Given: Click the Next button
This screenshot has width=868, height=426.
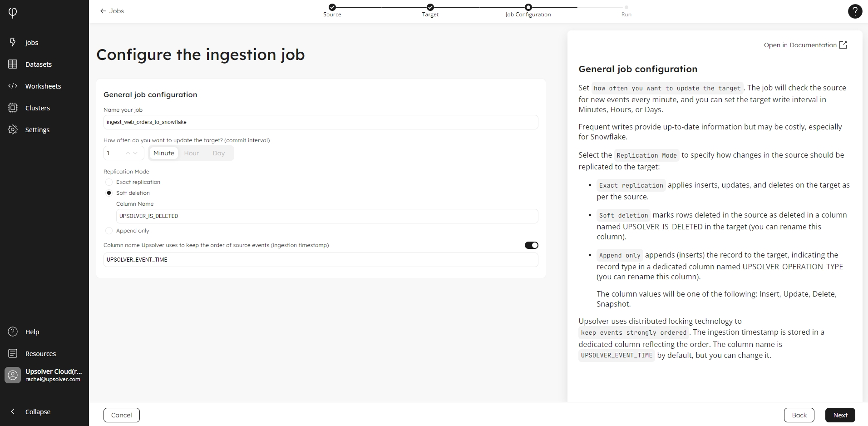Looking at the screenshot, I should (x=840, y=415).
